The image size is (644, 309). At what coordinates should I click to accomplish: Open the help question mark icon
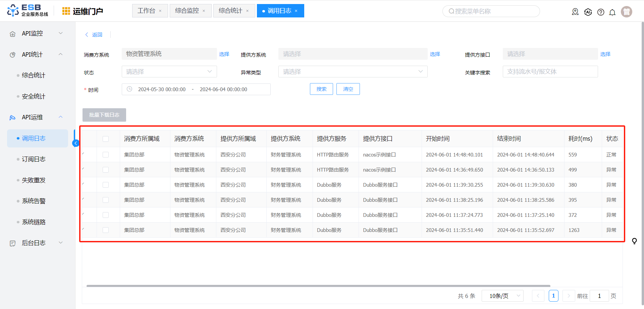coord(601,12)
